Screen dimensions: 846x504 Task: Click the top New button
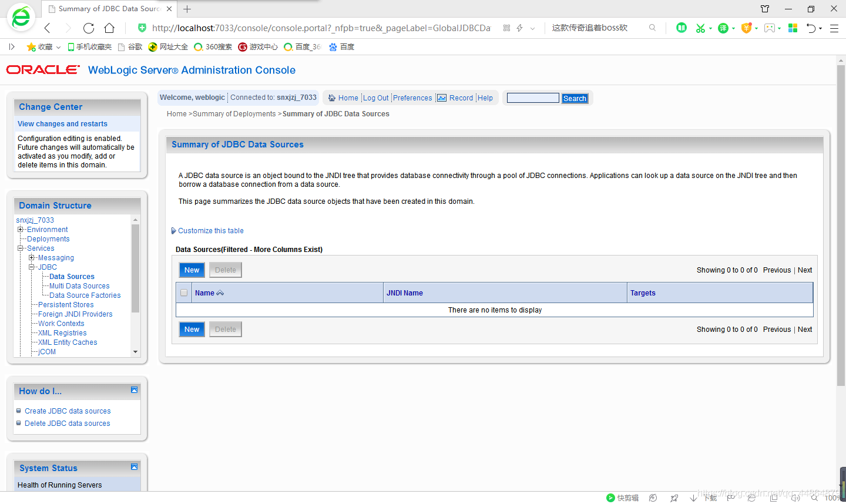click(192, 270)
